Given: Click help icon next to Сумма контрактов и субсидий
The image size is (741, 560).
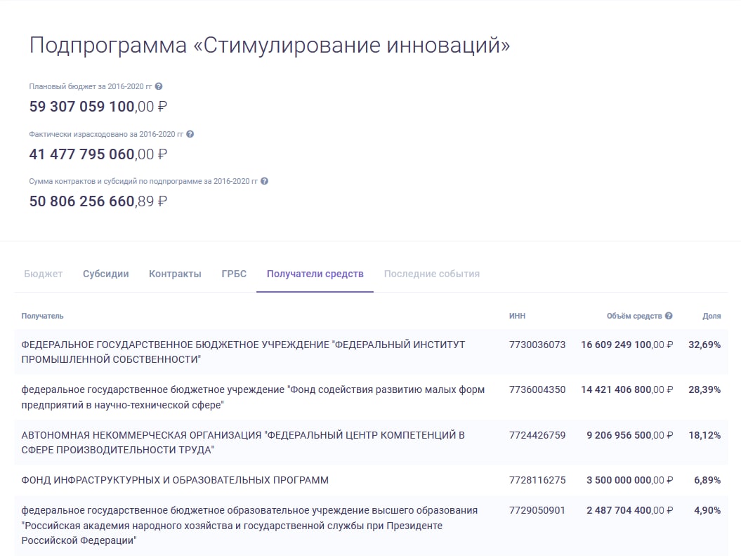Looking at the screenshot, I should [265, 181].
